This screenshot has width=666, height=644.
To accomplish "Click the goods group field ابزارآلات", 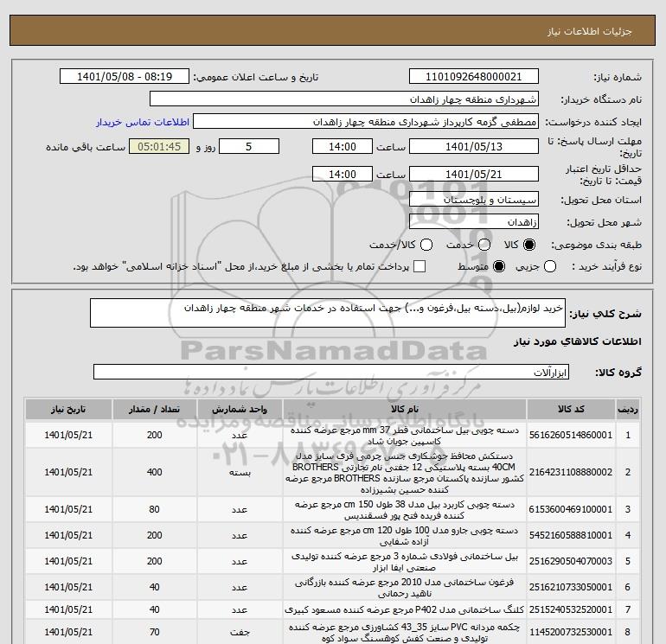I will pos(331,373).
